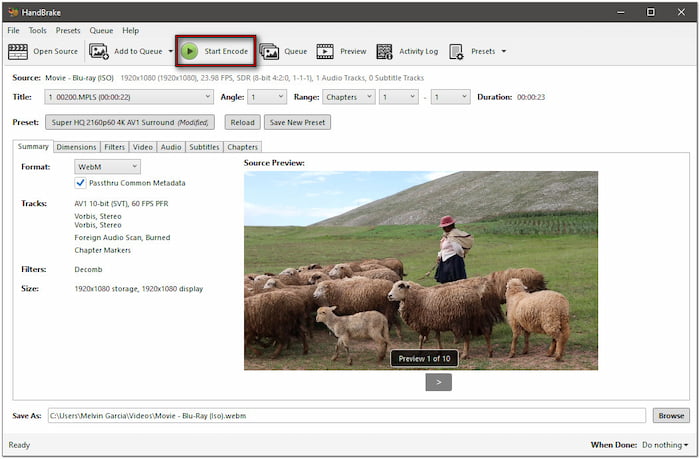Click the Super HQ 2160p60 preset button

(x=130, y=122)
